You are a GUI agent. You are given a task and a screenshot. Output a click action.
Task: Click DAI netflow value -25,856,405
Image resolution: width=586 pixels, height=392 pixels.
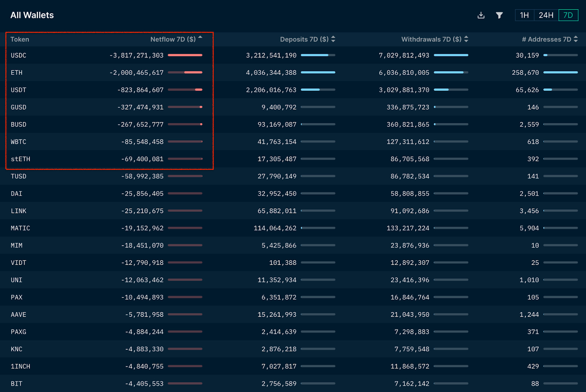142,193
